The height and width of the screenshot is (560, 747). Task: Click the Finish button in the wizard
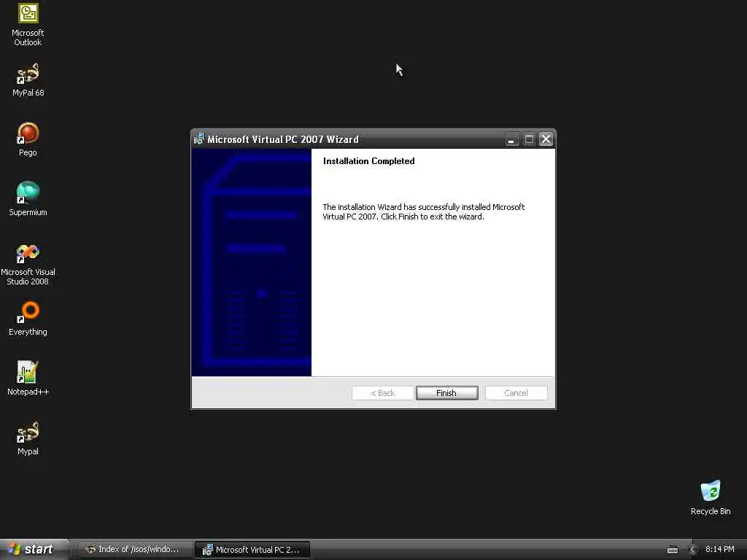click(446, 393)
